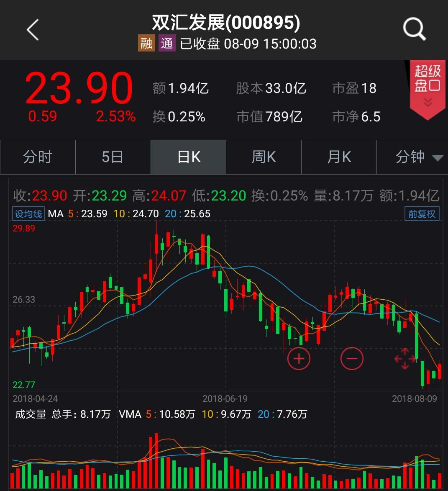
Task: Zoom in chart with plus icon
Action: click(299, 359)
